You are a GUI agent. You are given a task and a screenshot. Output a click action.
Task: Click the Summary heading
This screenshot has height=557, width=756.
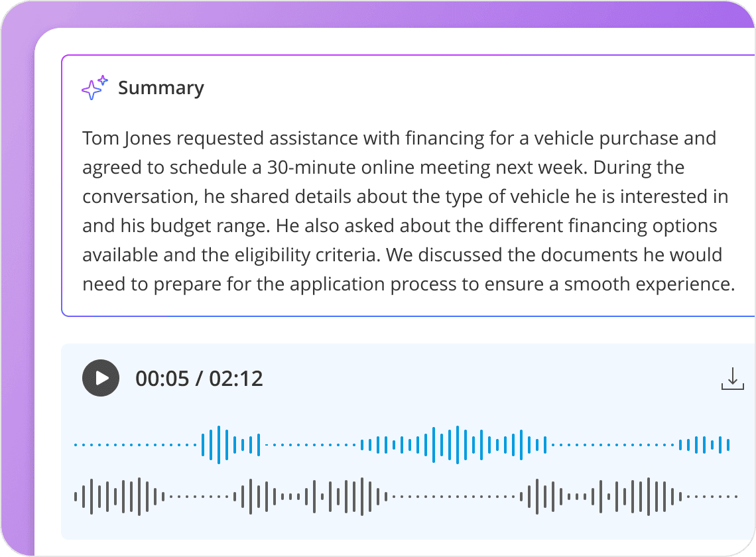[x=161, y=88]
